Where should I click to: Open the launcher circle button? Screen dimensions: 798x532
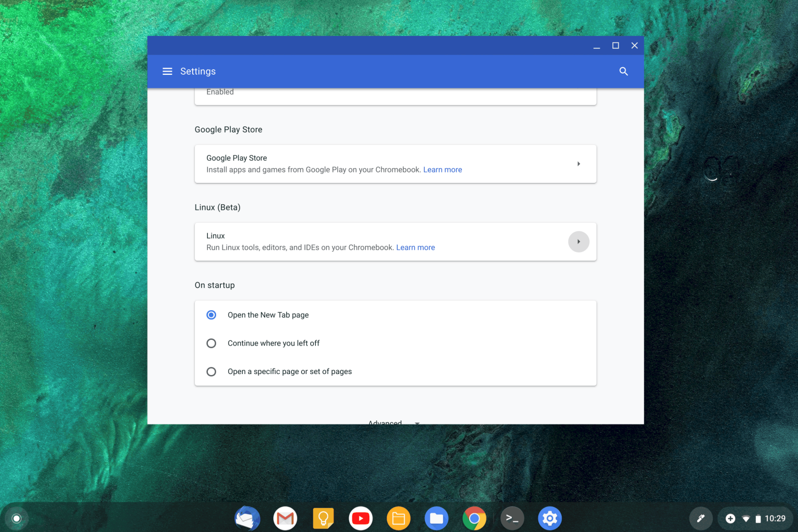tap(17, 518)
